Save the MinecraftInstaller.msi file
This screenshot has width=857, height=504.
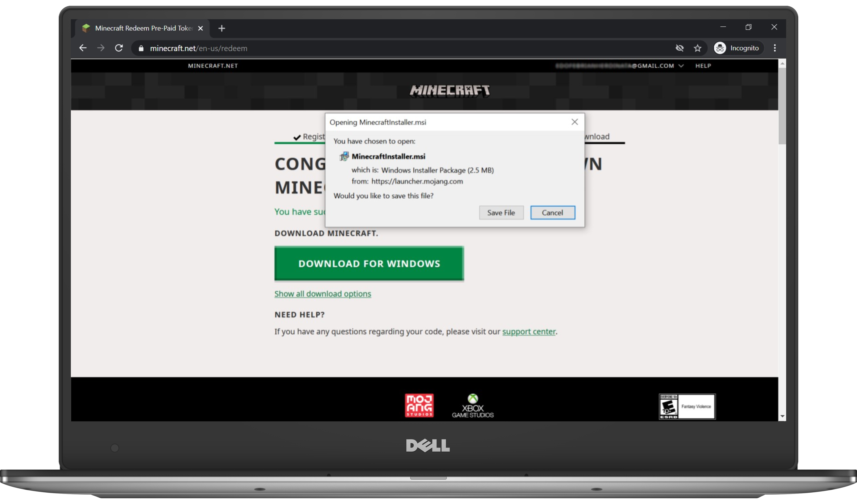point(501,212)
